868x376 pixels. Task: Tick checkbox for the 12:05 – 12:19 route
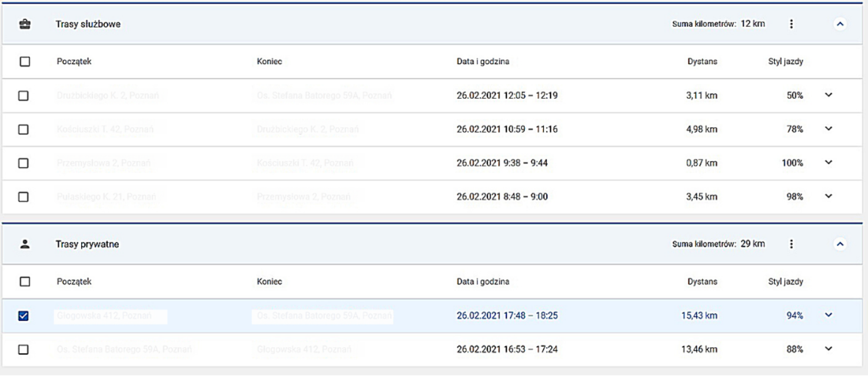(x=24, y=96)
